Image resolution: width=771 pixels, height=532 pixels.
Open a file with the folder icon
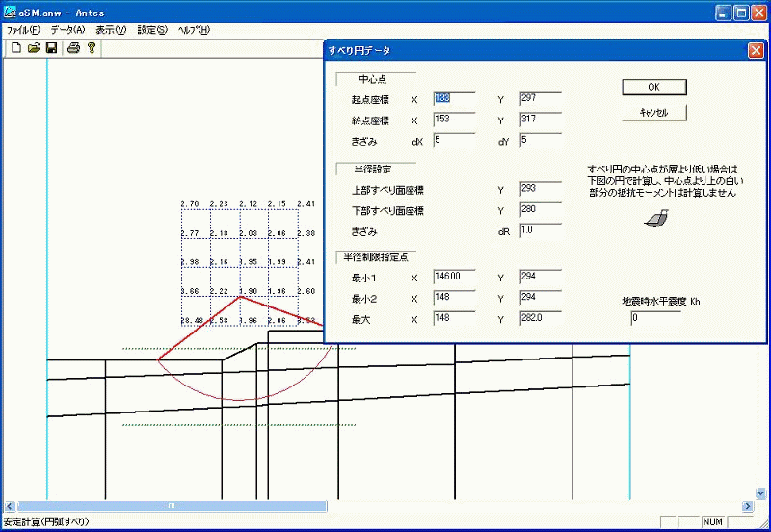pyautogui.click(x=33, y=47)
